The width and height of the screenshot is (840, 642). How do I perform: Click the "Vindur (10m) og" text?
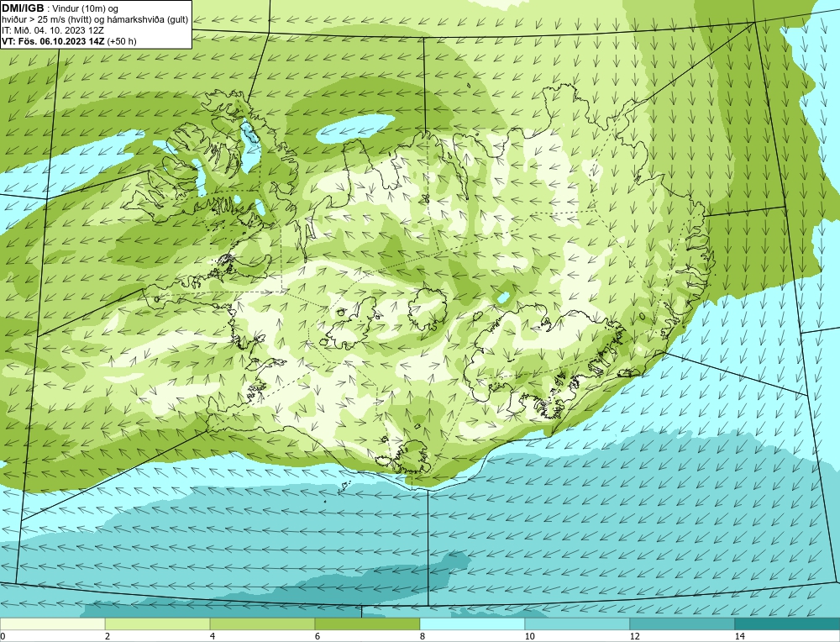pos(85,8)
